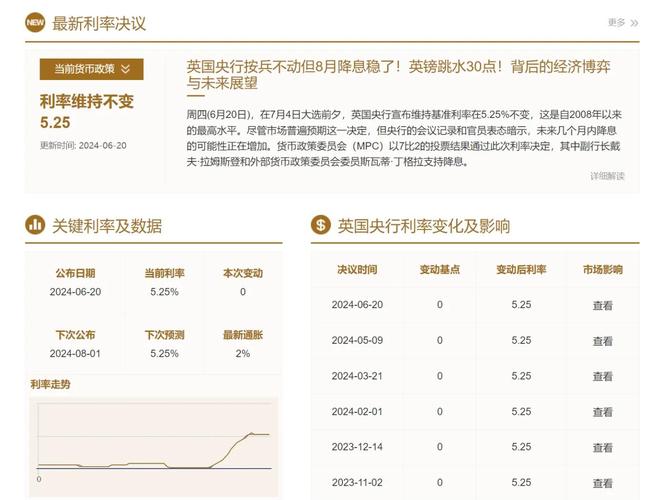Click the 关键利率及数据 heading
661x500 pixels.
tap(107, 226)
